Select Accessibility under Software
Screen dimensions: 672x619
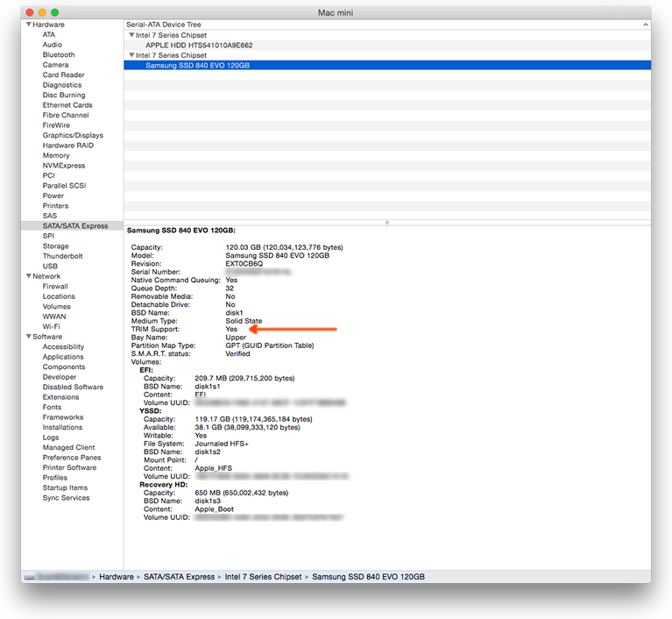tap(63, 346)
